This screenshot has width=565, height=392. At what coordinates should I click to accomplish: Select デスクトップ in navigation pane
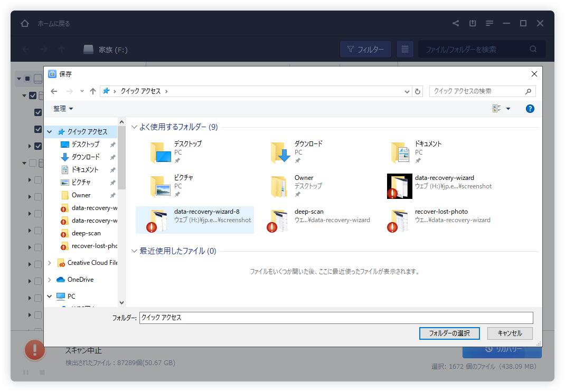click(x=85, y=145)
